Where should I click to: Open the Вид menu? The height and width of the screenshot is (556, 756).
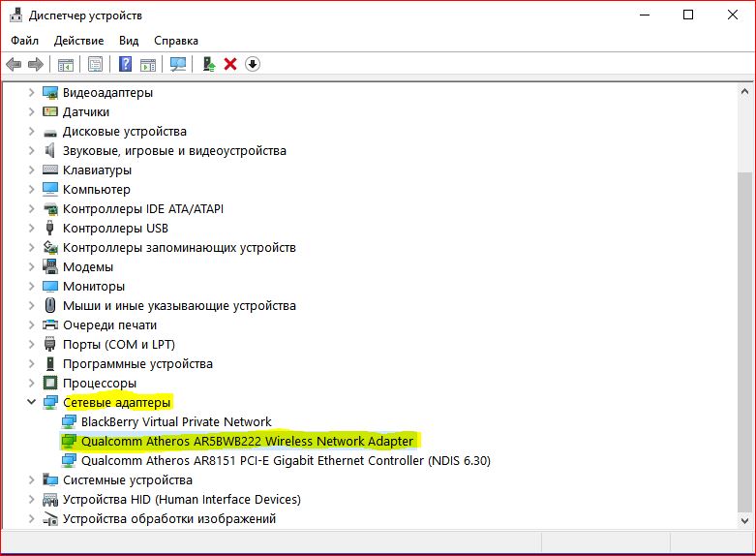pos(129,41)
